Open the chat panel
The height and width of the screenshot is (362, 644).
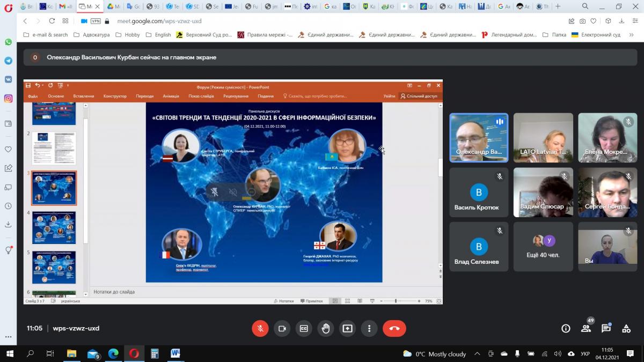tap(606, 328)
